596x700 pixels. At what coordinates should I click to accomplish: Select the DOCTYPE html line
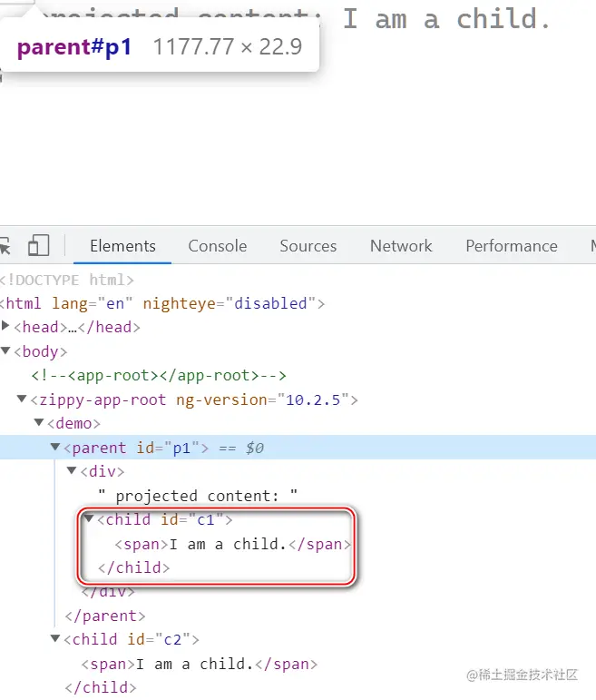click(66, 281)
